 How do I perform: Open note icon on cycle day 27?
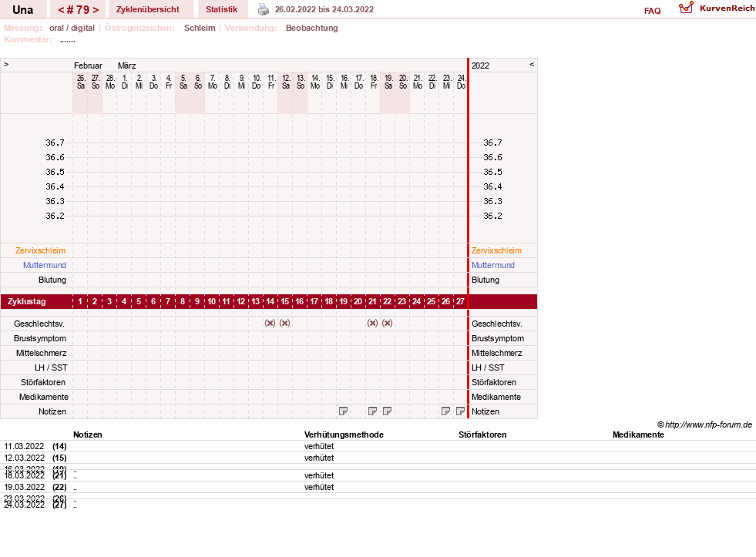(460, 411)
